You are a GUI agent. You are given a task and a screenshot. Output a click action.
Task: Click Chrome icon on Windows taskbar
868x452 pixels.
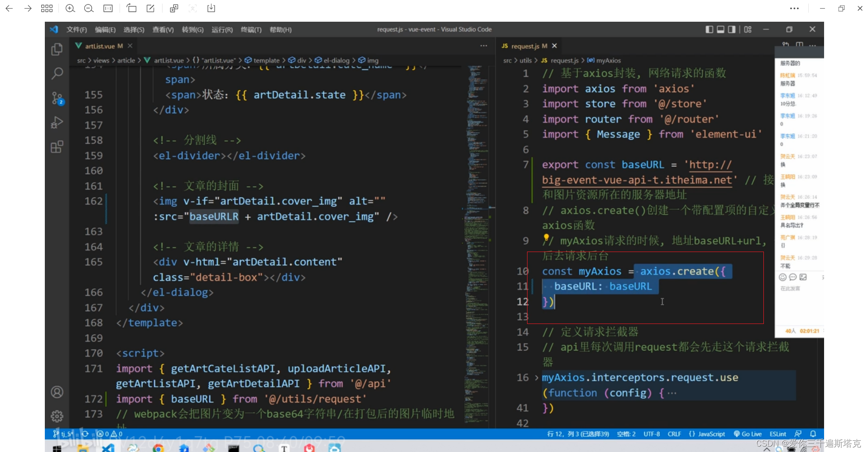click(x=158, y=448)
